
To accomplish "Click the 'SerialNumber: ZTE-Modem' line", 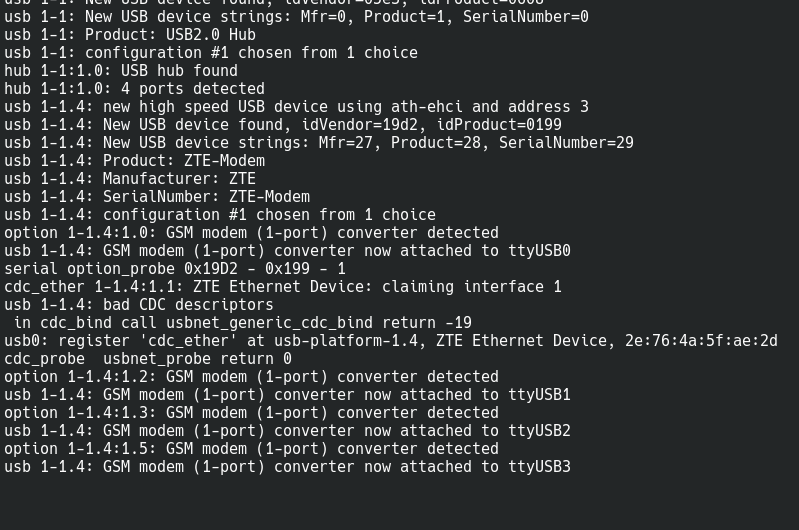I will (x=156, y=197).
